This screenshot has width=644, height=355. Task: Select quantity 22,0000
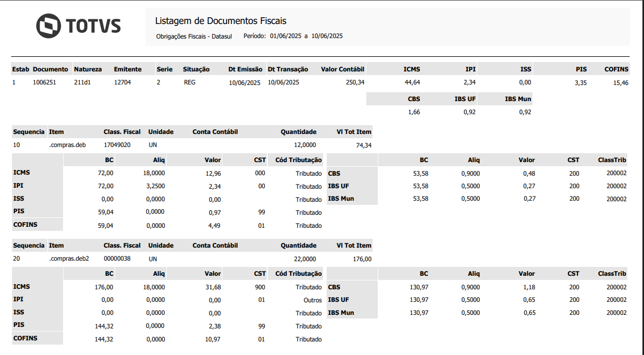(x=305, y=259)
